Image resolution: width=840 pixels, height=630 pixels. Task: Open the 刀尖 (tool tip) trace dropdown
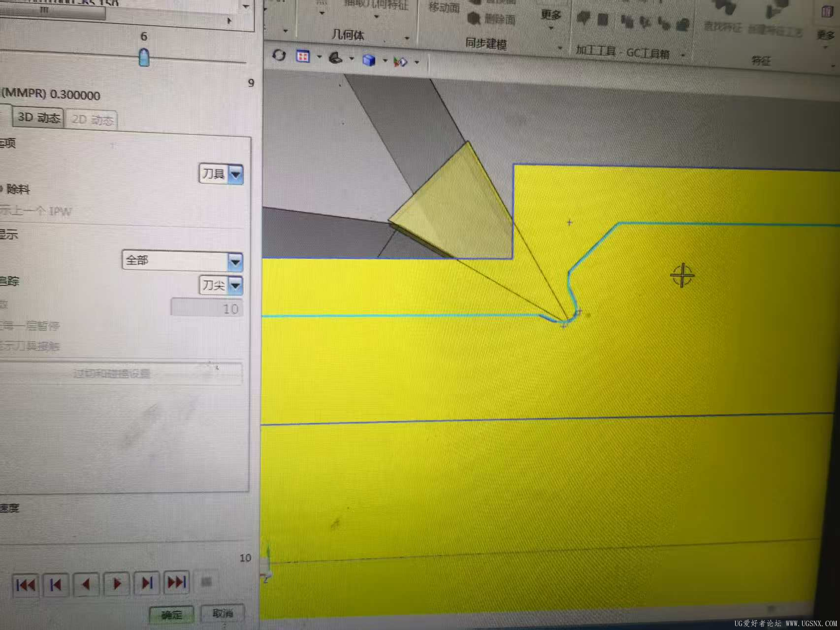[x=221, y=285]
